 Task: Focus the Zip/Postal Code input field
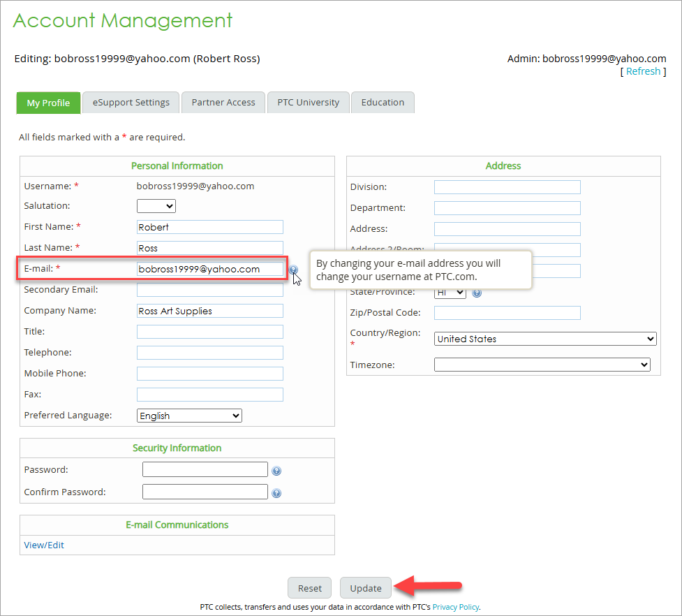(x=507, y=313)
